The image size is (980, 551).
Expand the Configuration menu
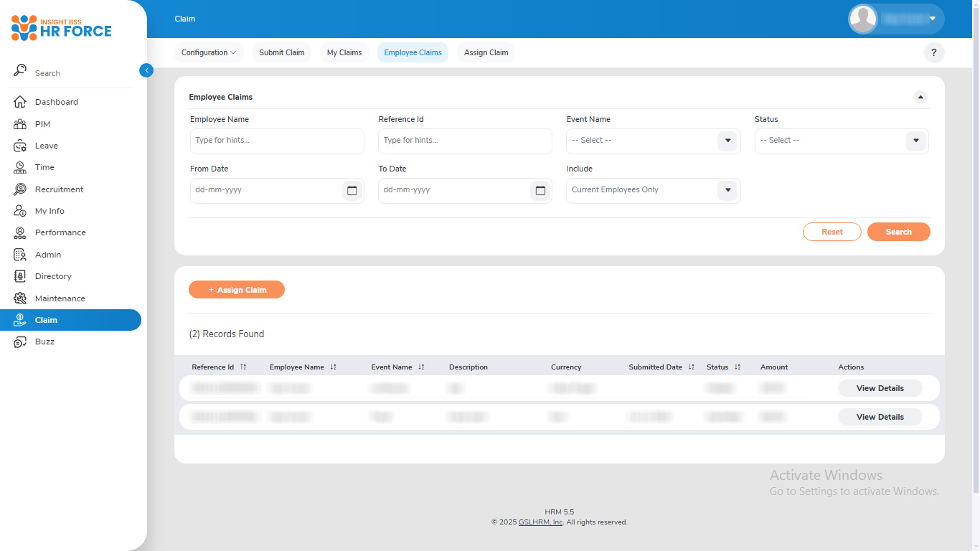(x=209, y=52)
